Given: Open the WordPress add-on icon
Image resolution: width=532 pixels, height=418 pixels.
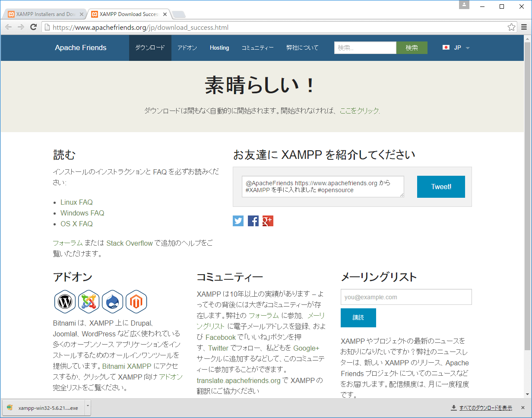Looking at the screenshot, I should (x=65, y=301).
